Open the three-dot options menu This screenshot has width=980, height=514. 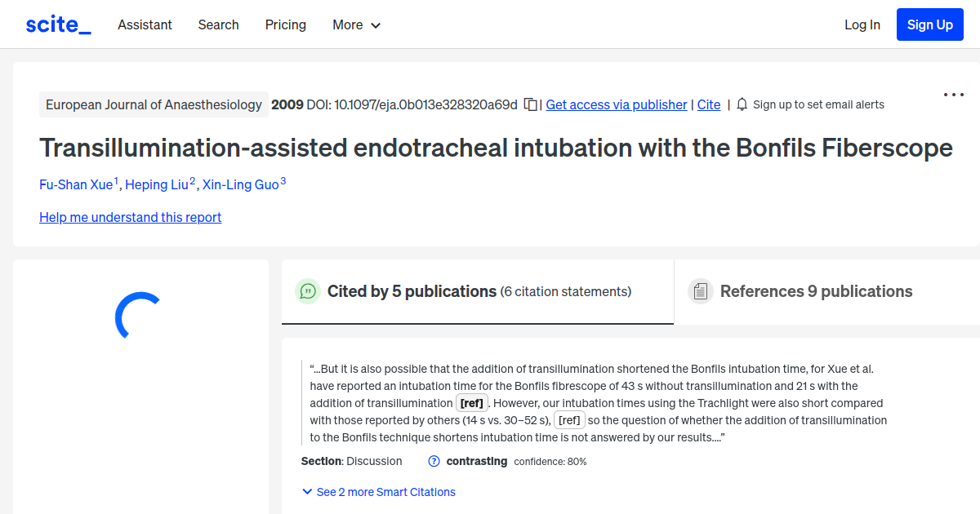(x=953, y=95)
